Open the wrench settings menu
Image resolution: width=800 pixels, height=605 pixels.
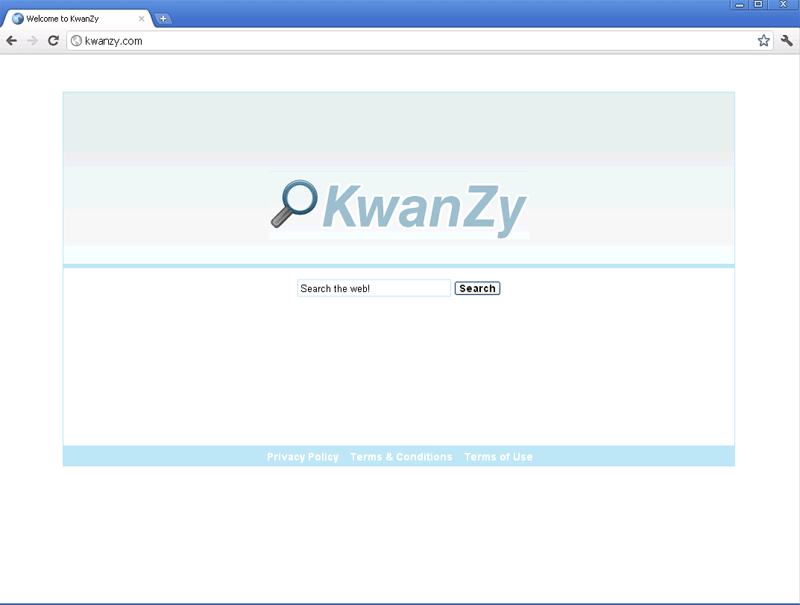click(786, 41)
